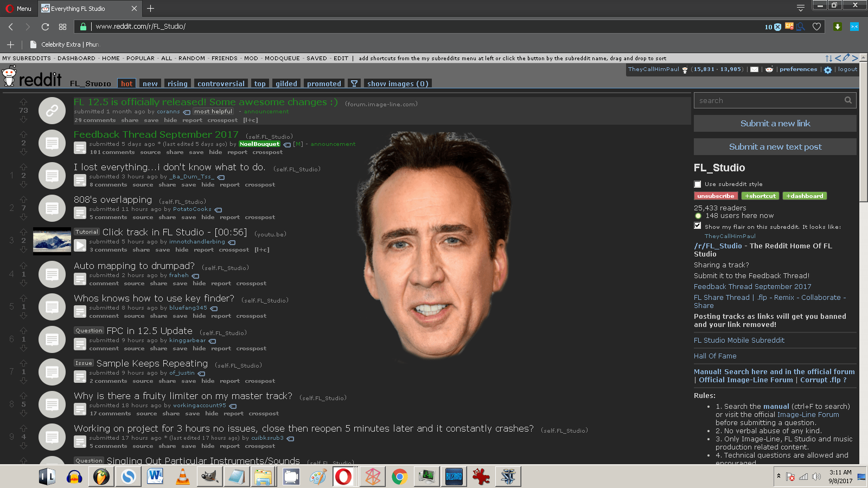This screenshot has width=868, height=488.
Task: Open a new browser tab with plus button
Action: point(150,8)
